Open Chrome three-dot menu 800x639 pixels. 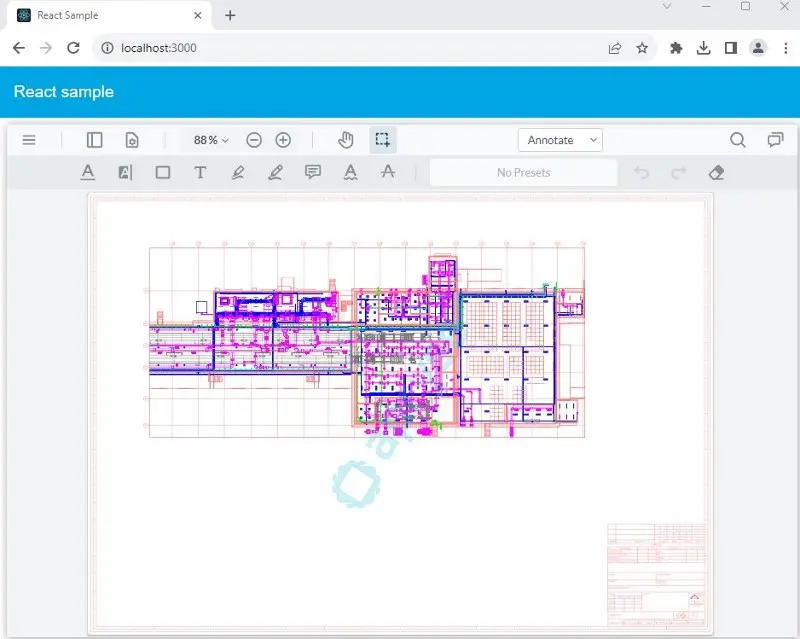786,48
